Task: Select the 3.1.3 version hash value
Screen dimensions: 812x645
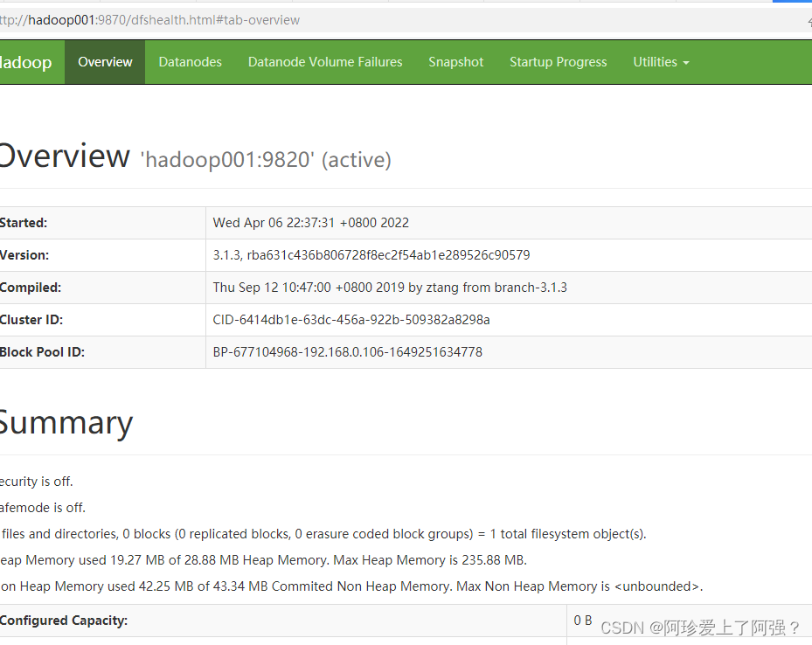Action: coord(371,255)
